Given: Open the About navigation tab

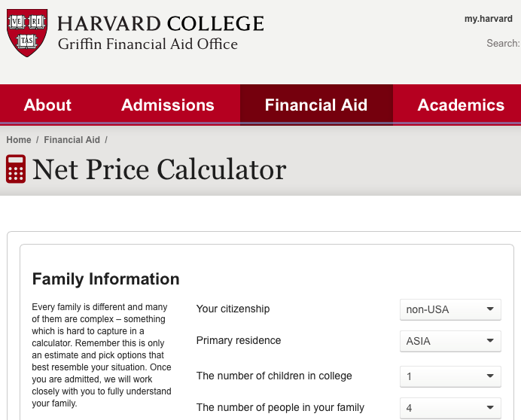Looking at the screenshot, I should (x=47, y=105).
